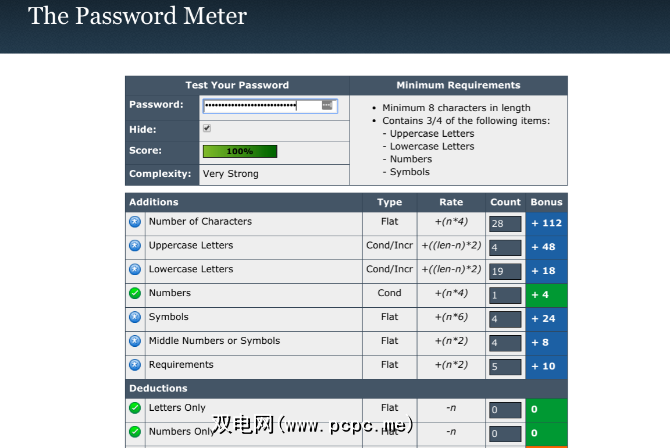Click the '+ 8' bonus value

[x=540, y=343]
